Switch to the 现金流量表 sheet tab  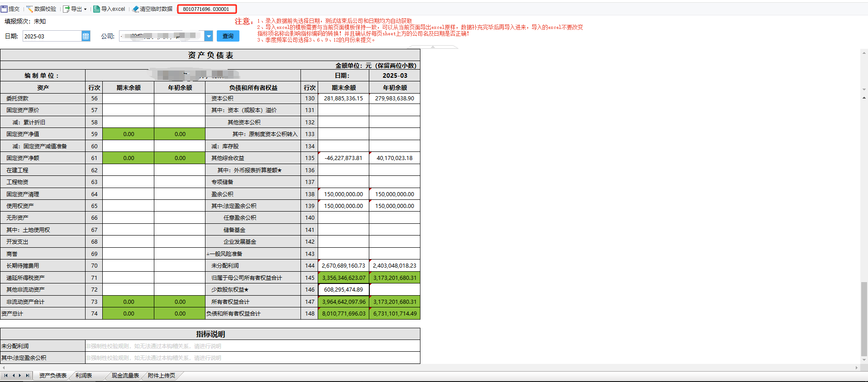click(x=125, y=376)
